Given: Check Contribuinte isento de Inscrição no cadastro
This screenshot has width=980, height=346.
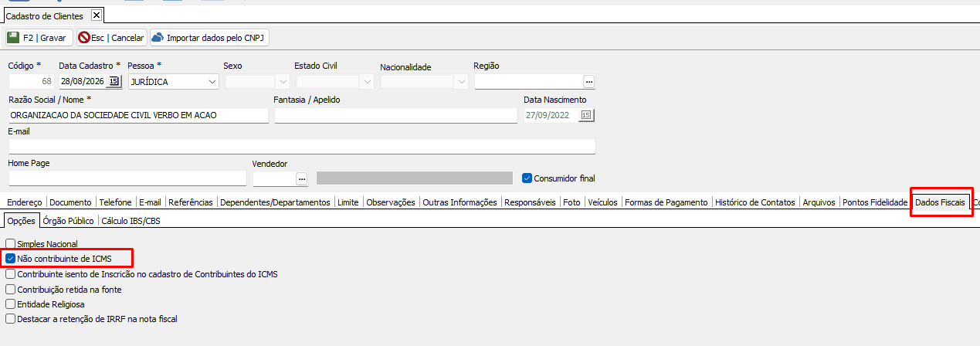Looking at the screenshot, I should point(11,273).
